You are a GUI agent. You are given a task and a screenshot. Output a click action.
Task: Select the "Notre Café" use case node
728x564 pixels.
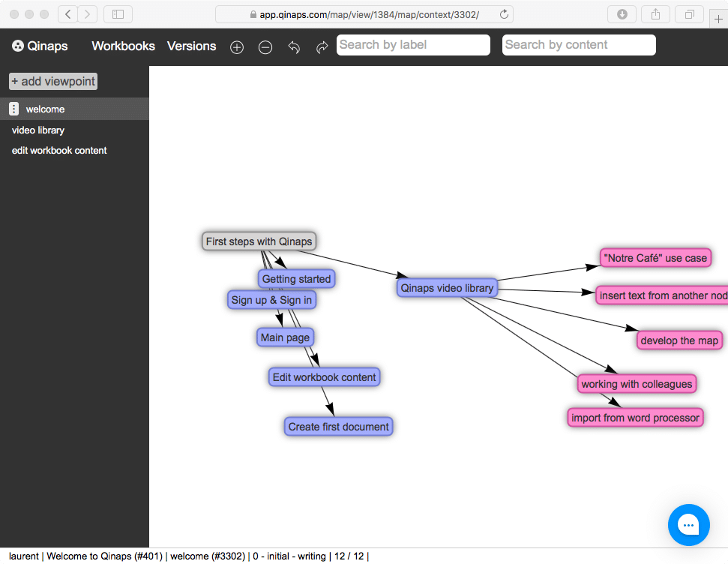point(655,258)
